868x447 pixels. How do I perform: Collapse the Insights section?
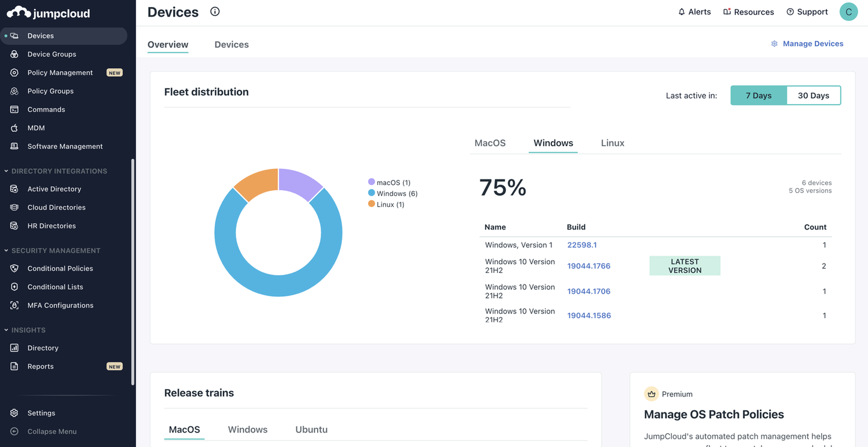[x=6, y=330]
